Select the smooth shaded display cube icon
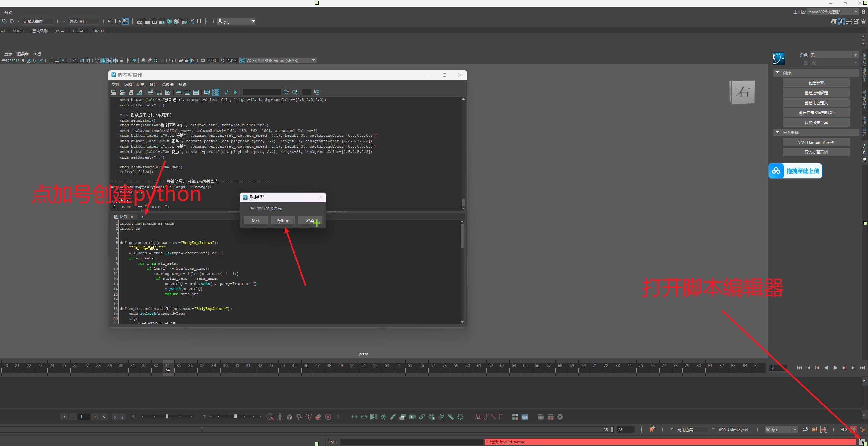 tap(103, 60)
